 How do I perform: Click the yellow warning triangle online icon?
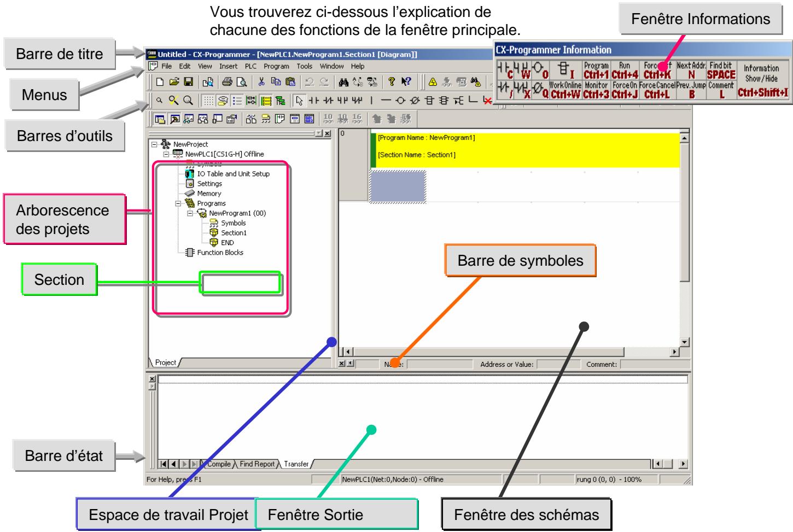pyautogui.click(x=433, y=82)
